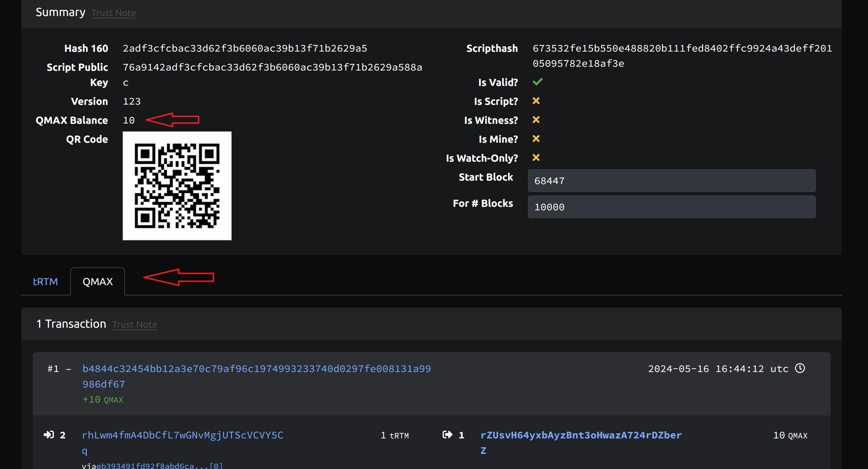Click the Start Block input field
The height and width of the screenshot is (469, 868).
(671, 181)
